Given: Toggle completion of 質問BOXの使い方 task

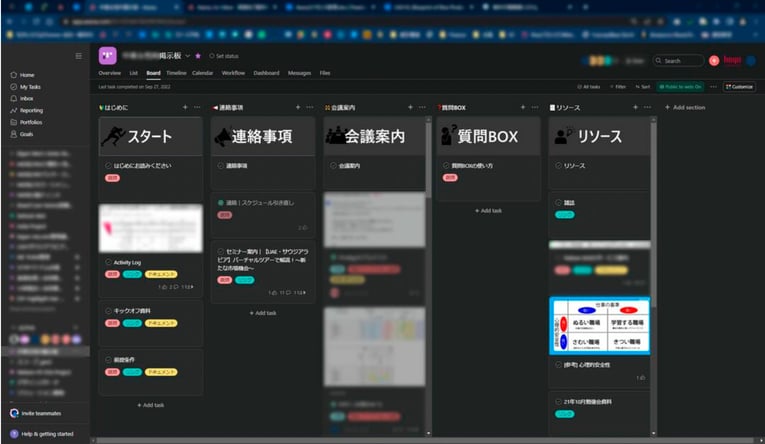Looking at the screenshot, I should coord(445,165).
